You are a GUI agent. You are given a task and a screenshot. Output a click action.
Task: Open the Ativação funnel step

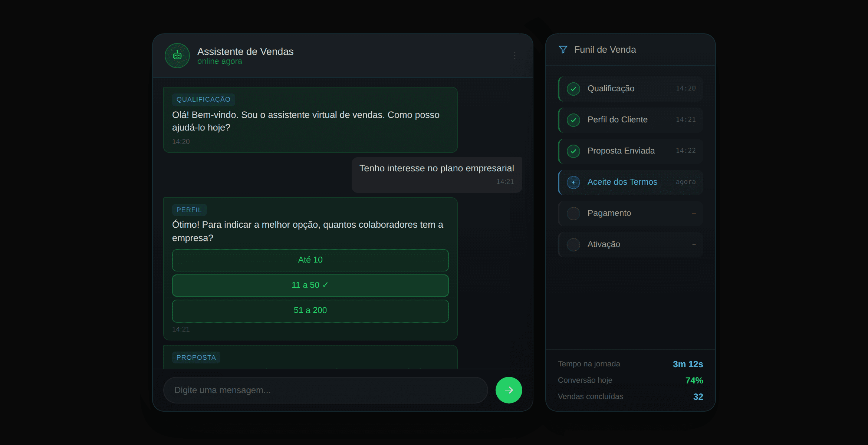[631, 244]
